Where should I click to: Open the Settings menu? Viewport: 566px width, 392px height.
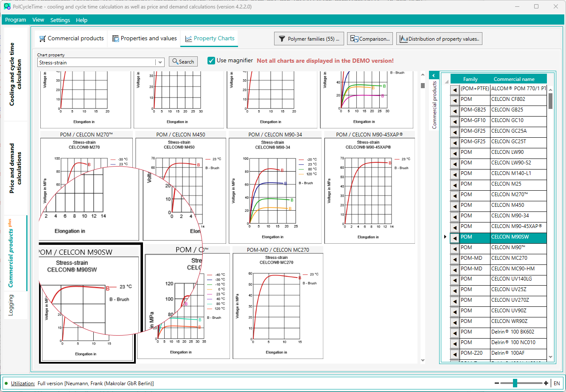click(x=60, y=20)
